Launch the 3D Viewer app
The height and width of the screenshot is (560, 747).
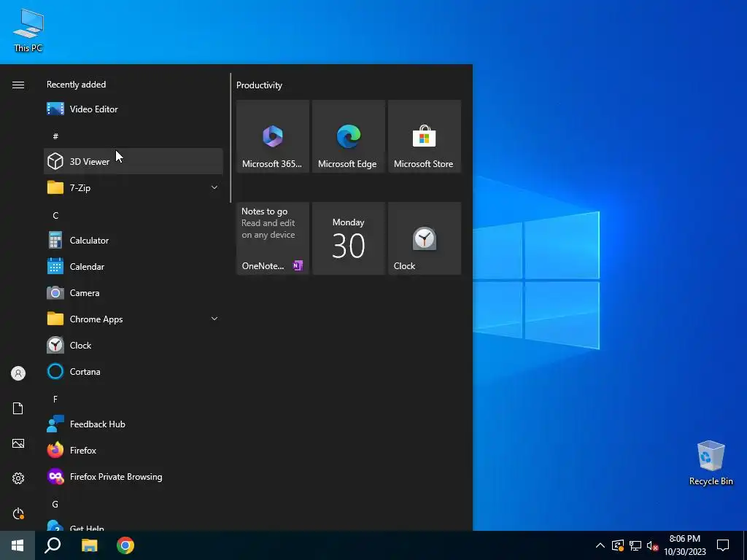[133, 161]
